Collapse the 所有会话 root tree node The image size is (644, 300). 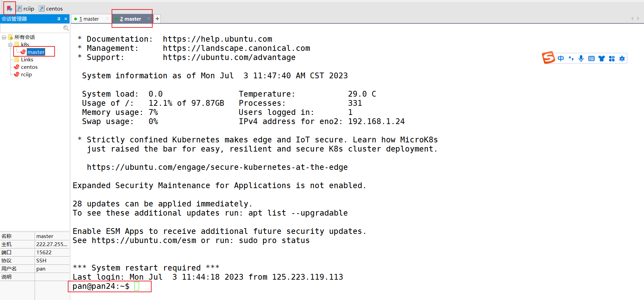4,37
